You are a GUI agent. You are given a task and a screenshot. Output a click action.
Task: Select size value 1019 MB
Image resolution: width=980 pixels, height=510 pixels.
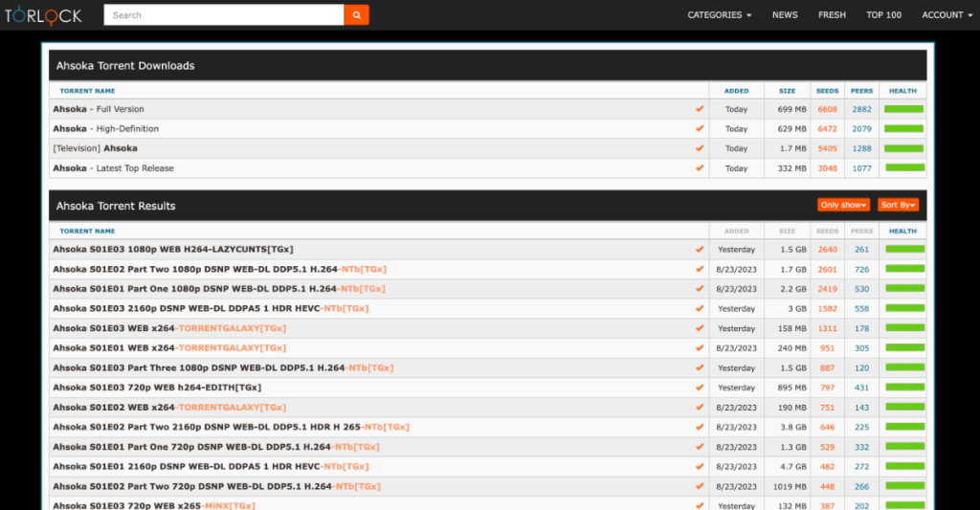coord(790,486)
